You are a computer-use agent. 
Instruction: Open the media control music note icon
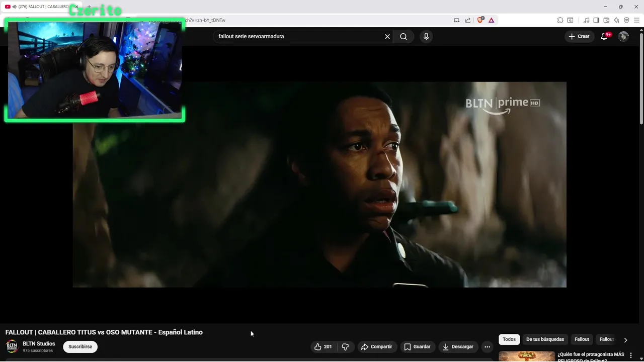pyautogui.click(x=586, y=20)
